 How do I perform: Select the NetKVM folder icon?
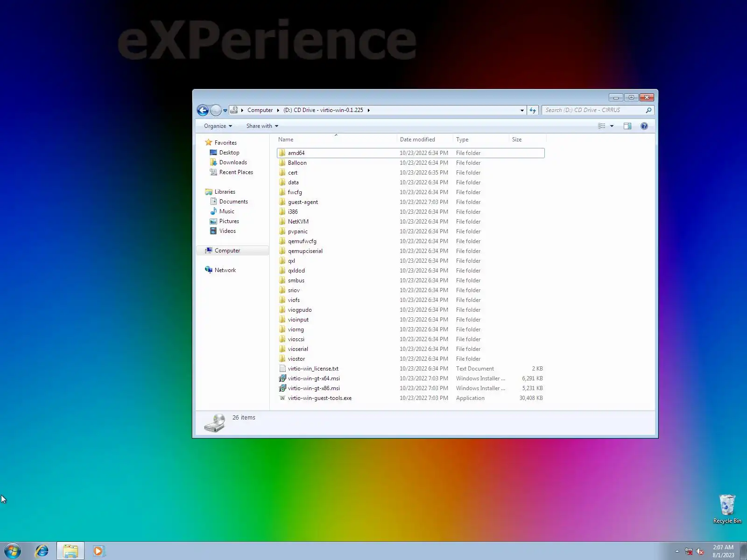pos(282,221)
